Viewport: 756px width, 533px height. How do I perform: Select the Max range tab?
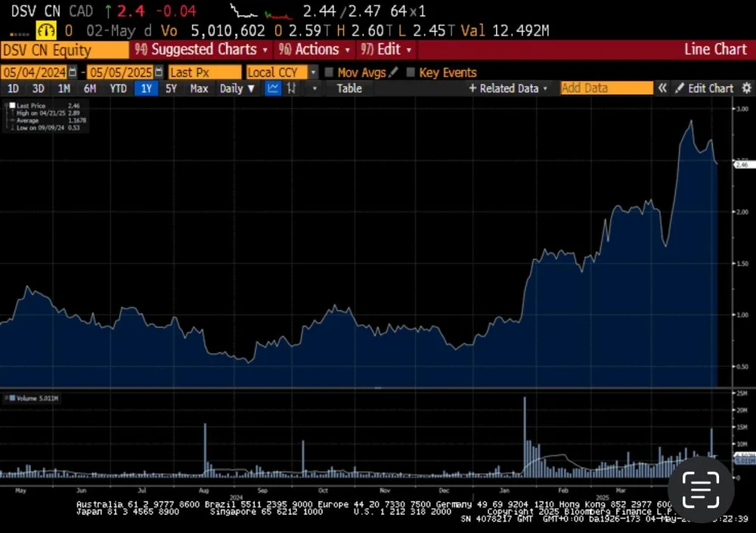point(199,88)
